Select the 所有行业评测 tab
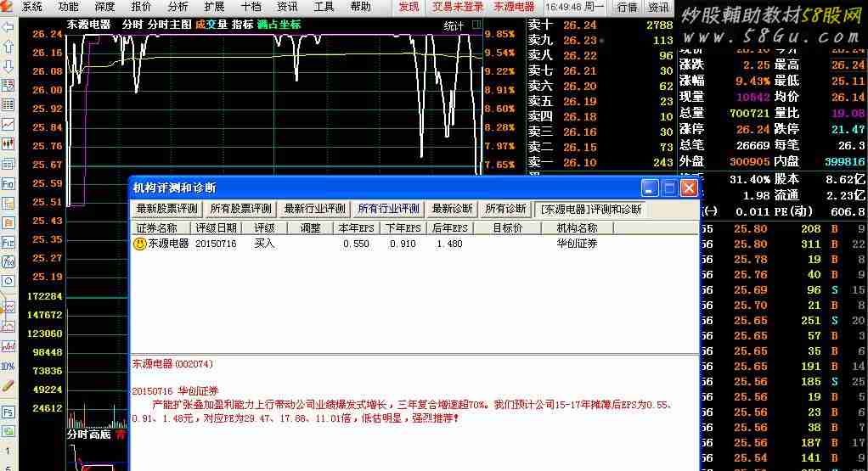 389,209
